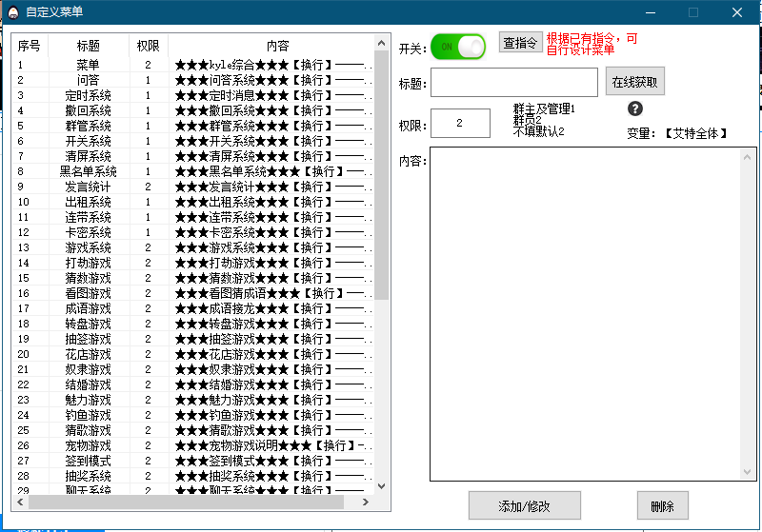Open the black question mark help icon
Screen dimensions: 762x532
tap(635, 108)
